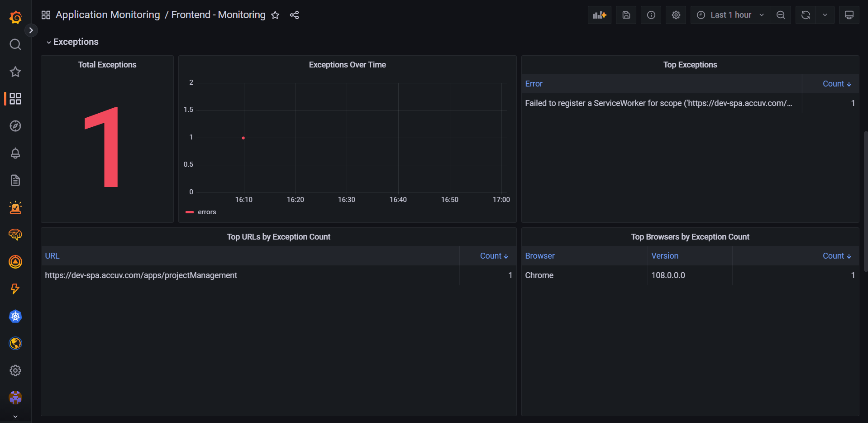Sort Top URLs table by Count

point(494,256)
